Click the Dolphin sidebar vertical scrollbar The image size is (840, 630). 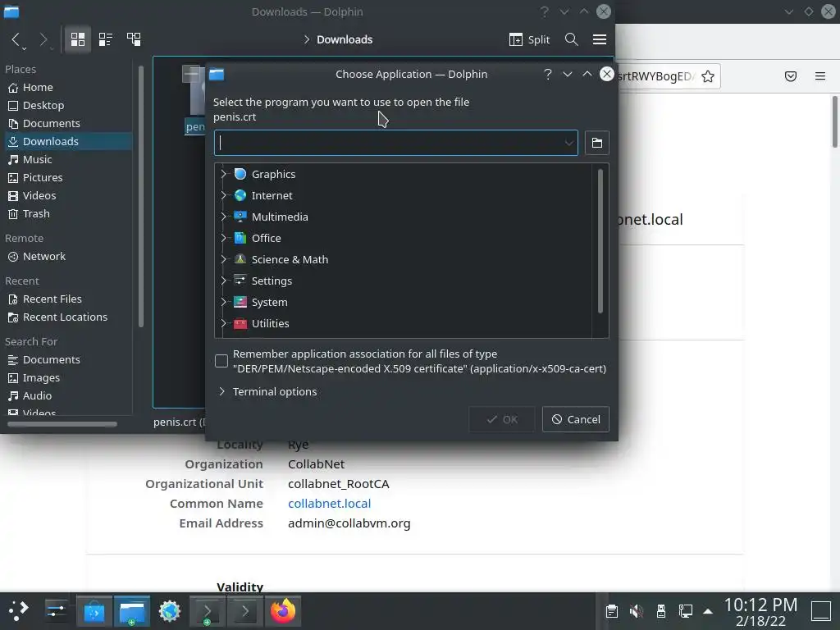(141, 195)
